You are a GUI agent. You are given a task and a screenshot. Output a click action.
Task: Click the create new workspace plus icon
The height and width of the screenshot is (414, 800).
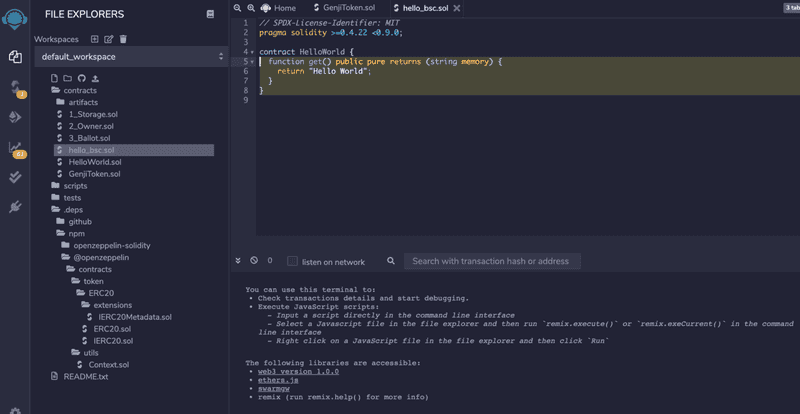pos(94,39)
